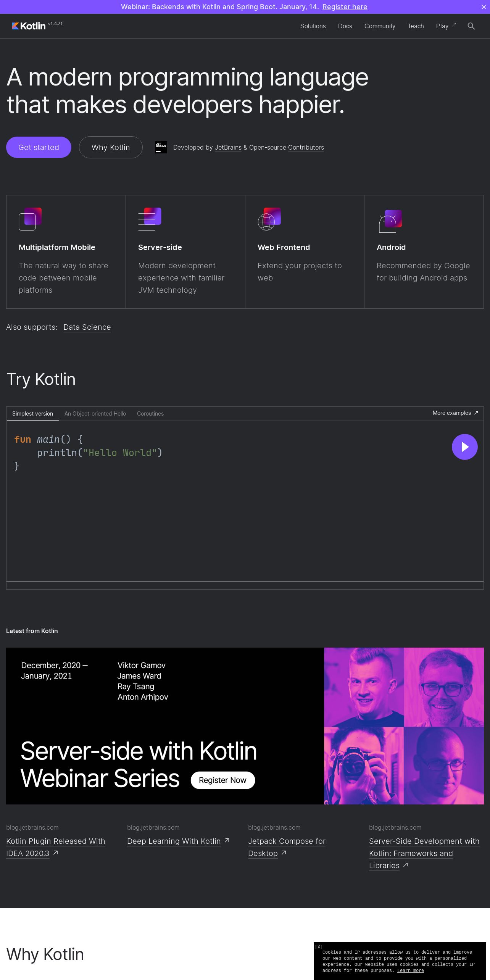Close cookie notice with [X]
Screen dimensions: 490x980
pos(319,947)
